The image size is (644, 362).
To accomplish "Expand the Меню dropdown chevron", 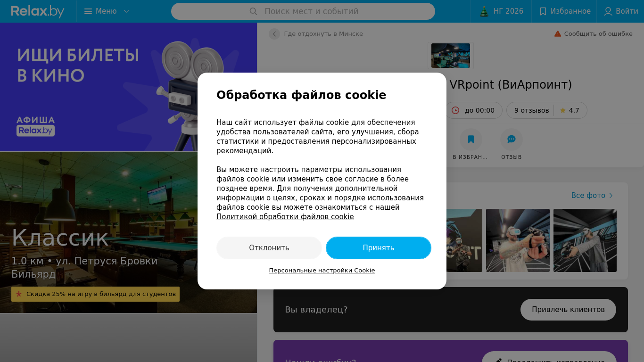I will tap(126, 11).
